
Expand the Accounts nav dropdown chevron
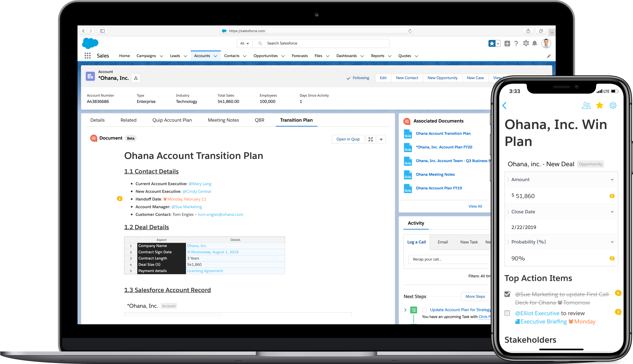click(x=215, y=56)
